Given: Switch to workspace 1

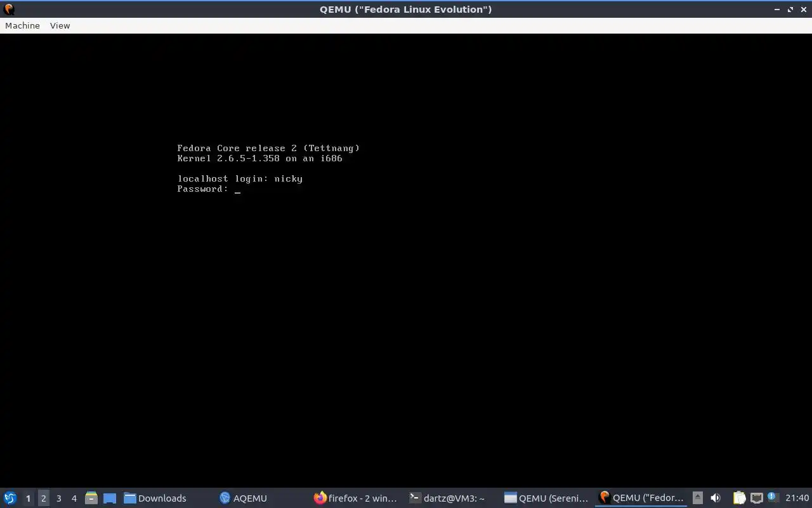Looking at the screenshot, I should coord(28,498).
